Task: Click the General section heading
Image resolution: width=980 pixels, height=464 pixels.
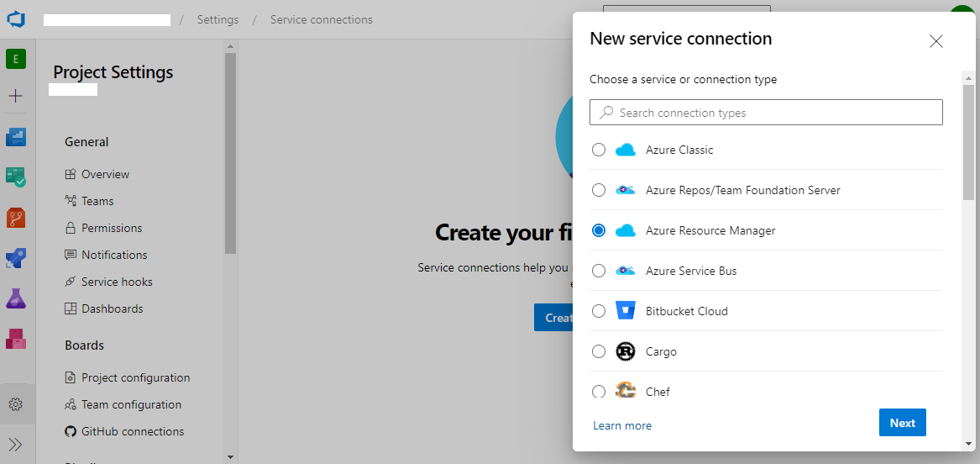Action: pos(86,142)
